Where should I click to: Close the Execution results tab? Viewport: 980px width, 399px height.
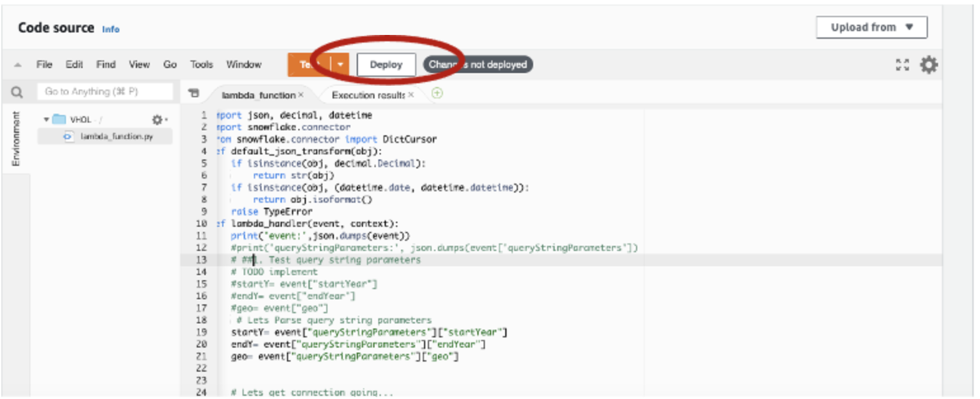(411, 95)
